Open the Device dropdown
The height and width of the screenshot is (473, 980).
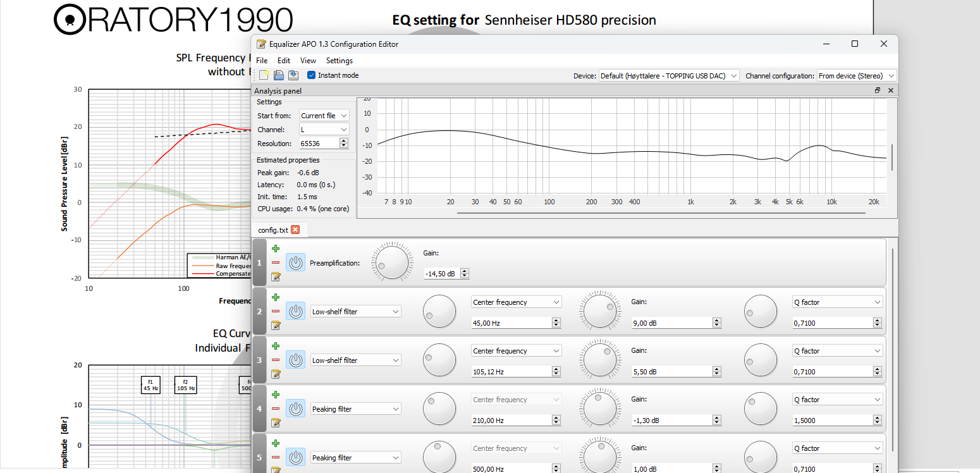click(669, 76)
